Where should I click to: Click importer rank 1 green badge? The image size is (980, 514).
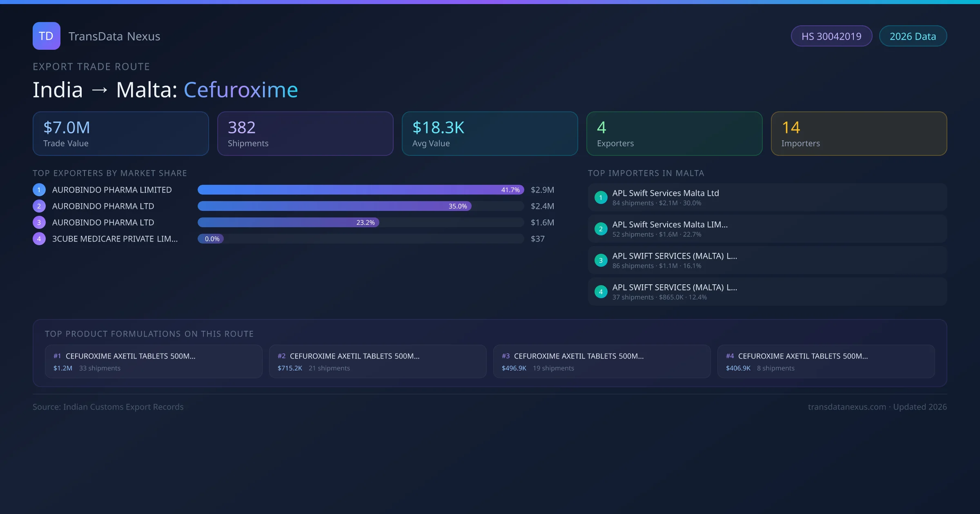coord(601,197)
